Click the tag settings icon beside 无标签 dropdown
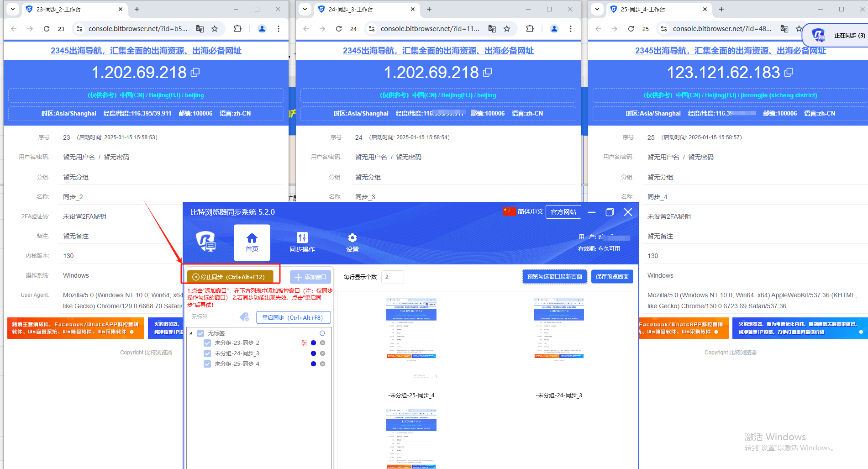The width and height of the screenshot is (868, 469). click(244, 317)
